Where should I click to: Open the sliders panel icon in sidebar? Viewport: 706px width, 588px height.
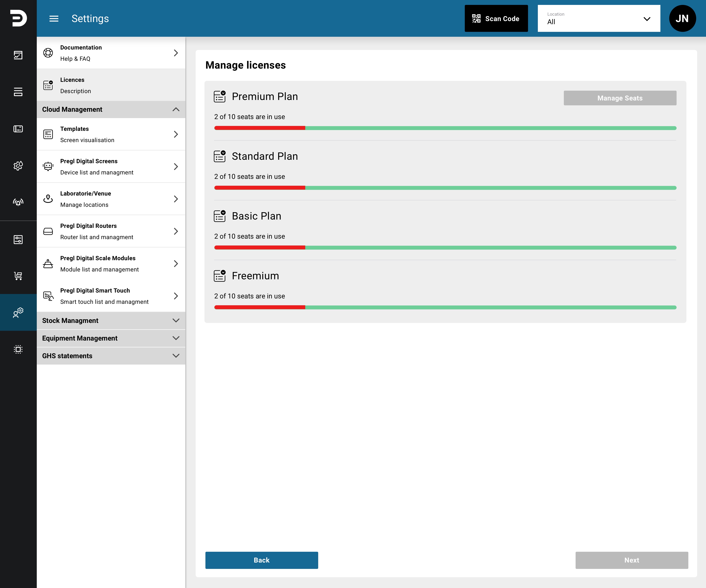coord(18,240)
